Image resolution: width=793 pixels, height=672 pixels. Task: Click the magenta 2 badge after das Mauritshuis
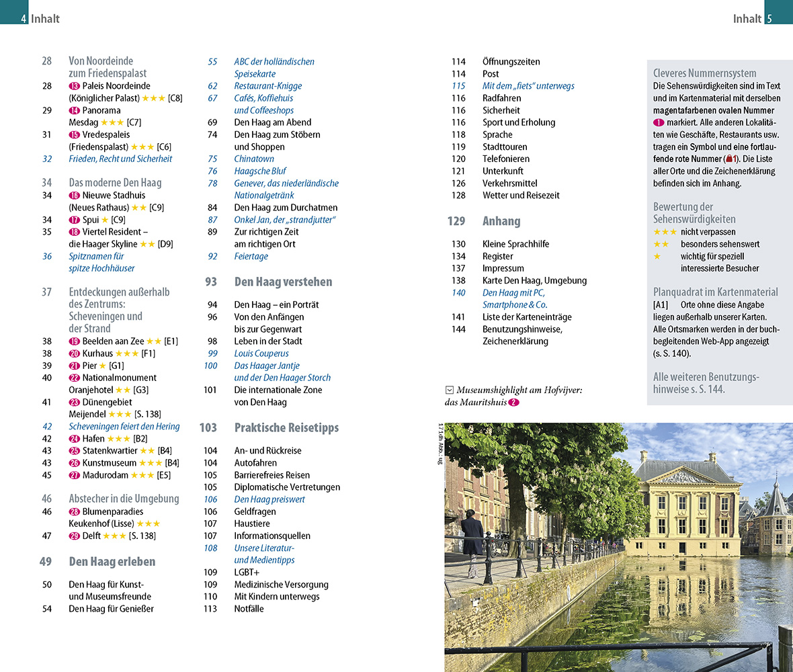coord(514,403)
